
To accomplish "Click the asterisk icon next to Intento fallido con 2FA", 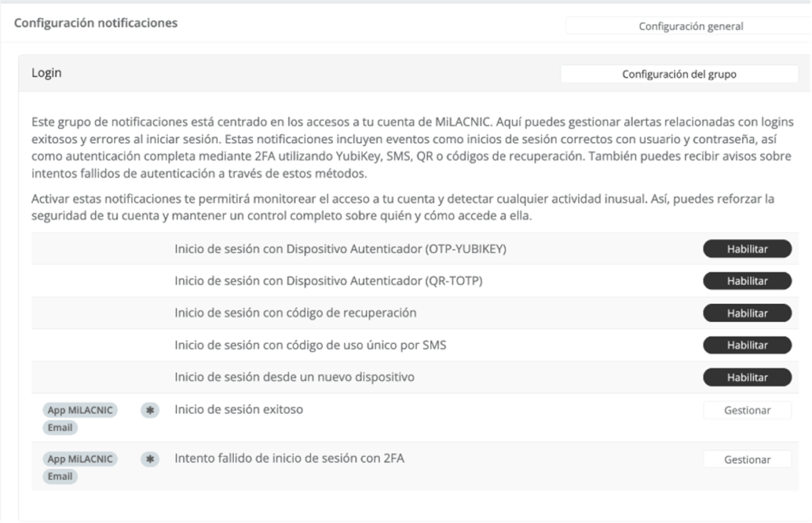I will point(149,459).
